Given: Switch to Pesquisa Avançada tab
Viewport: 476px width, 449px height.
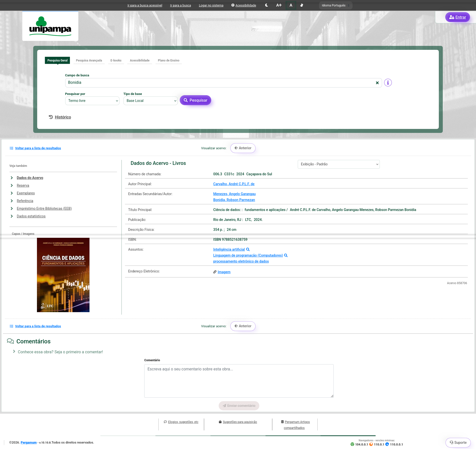Looking at the screenshot, I should click(89, 60).
